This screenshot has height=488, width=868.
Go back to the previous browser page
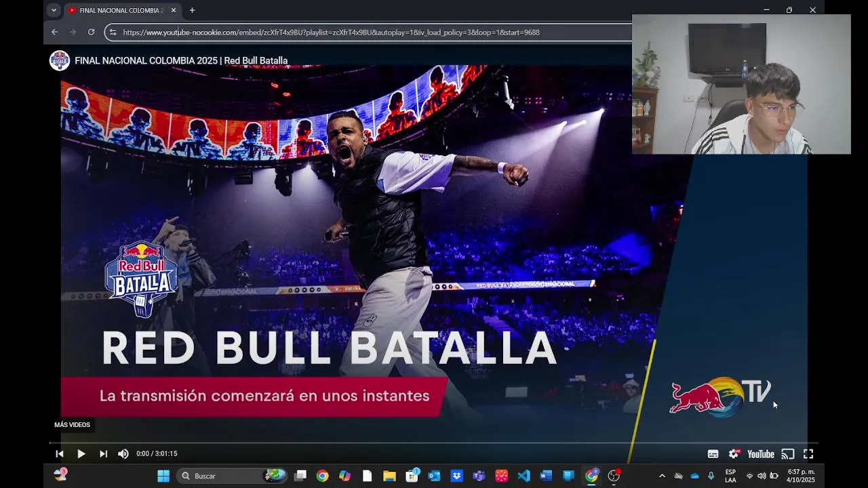coord(55,32)
